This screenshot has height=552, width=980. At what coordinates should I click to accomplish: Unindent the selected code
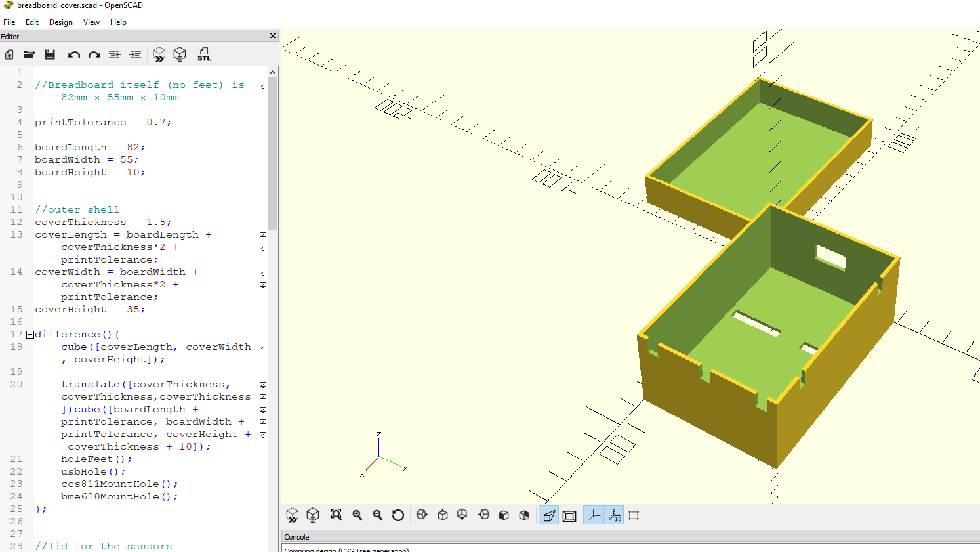tap(115, 54)
